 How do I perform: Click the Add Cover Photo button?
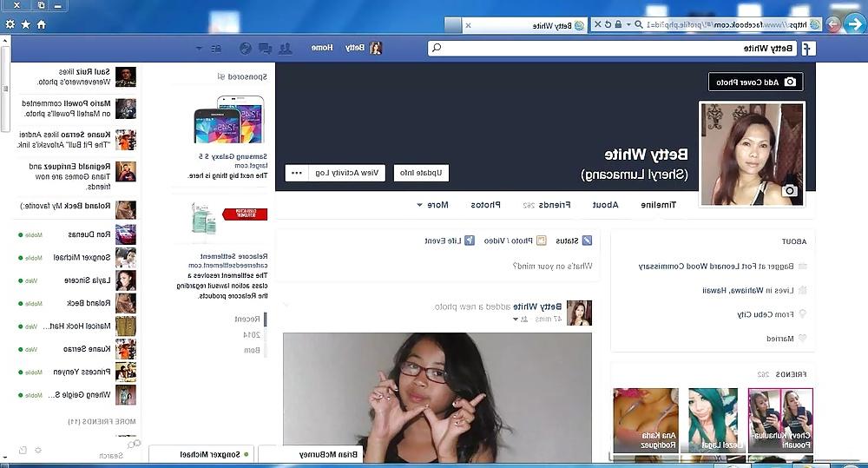[x=756, y=82]
